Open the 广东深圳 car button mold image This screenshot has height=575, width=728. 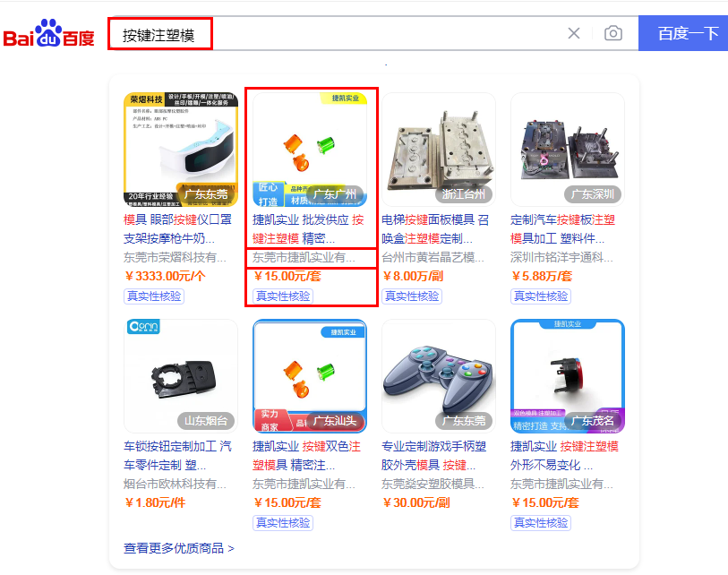(568, 150)
